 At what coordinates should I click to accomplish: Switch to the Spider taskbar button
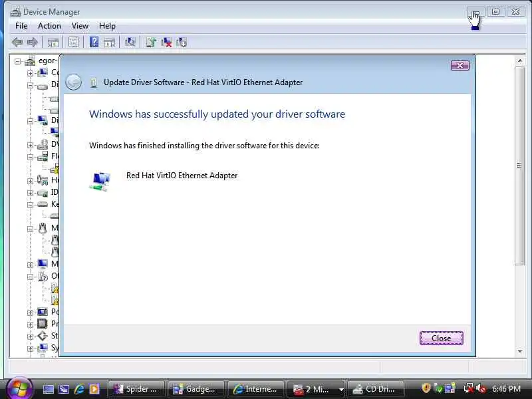coord(136,389)
